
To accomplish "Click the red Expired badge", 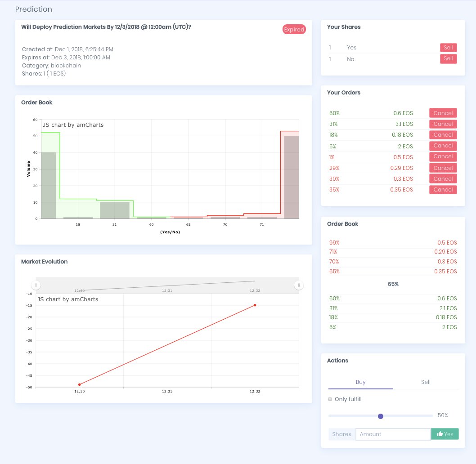I will click(x=294, y=29).
